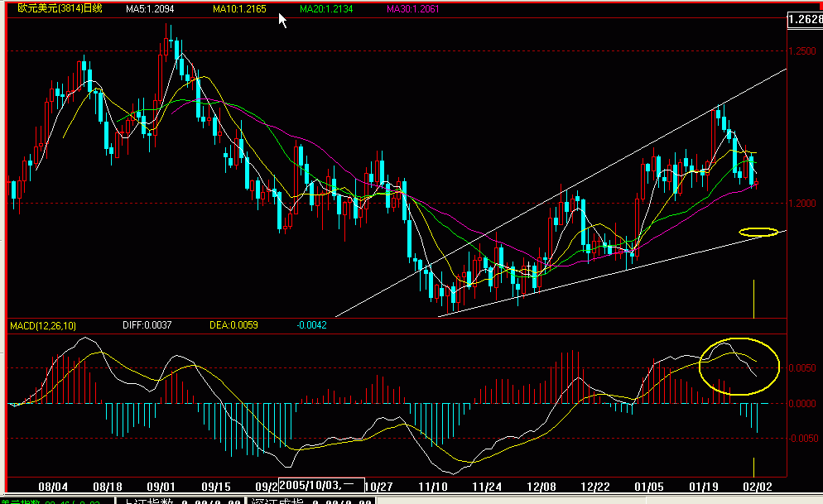Viewport: 823px width, 504px height.
Task: Click the 0.0000 MACD axis label
Action: (x=803, y=403)
